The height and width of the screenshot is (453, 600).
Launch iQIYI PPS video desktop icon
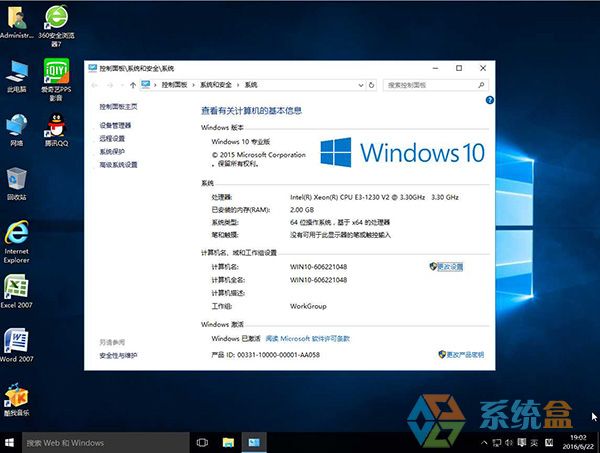[x=56, y=80]
